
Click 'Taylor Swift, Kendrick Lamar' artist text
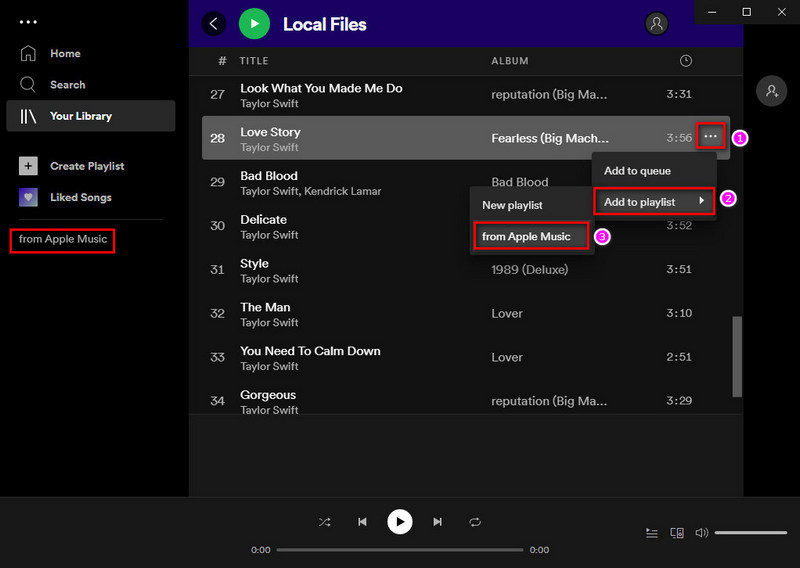[311, 191]
